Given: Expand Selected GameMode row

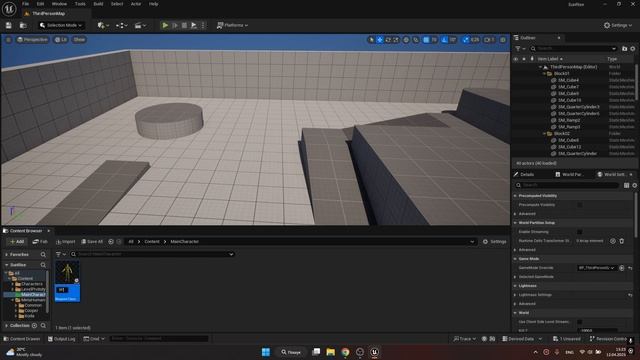Looking at the screenshot, I should point(516,277).
